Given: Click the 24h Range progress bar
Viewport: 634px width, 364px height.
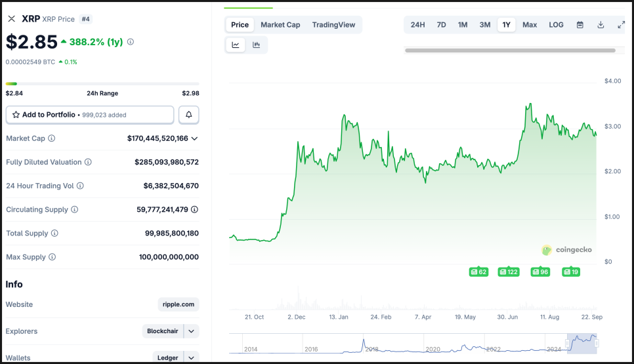Looking at the screenshot, I should pyautogui.click(x=102, y=84).
